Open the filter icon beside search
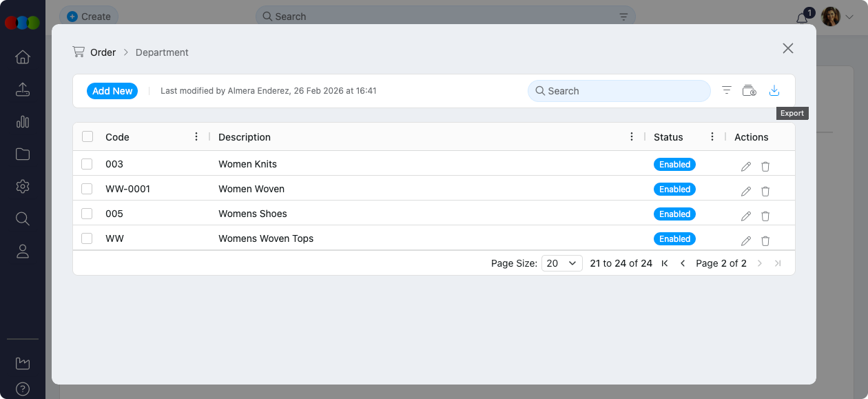 726,90
